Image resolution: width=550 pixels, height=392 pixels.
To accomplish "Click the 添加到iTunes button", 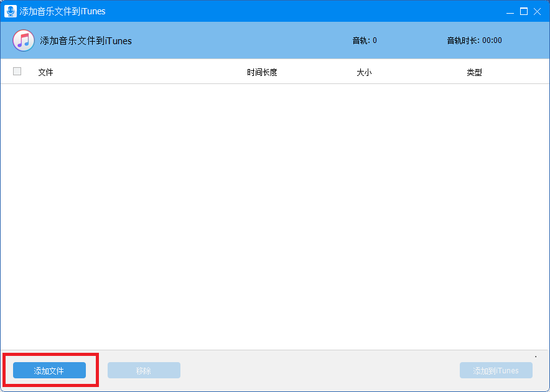I will click(496, 370).
